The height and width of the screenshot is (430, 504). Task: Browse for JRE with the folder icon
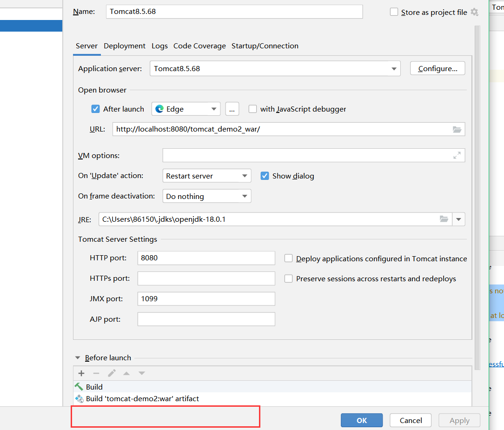(444, 219)
